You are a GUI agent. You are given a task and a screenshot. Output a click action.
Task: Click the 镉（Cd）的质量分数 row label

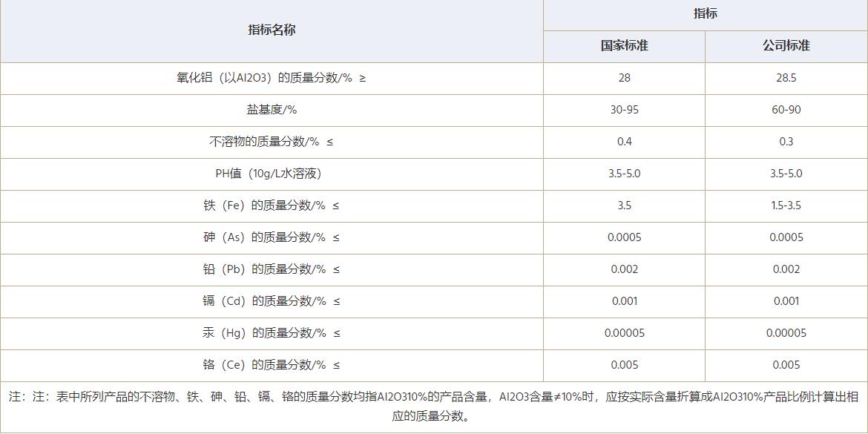coord(272,301)
